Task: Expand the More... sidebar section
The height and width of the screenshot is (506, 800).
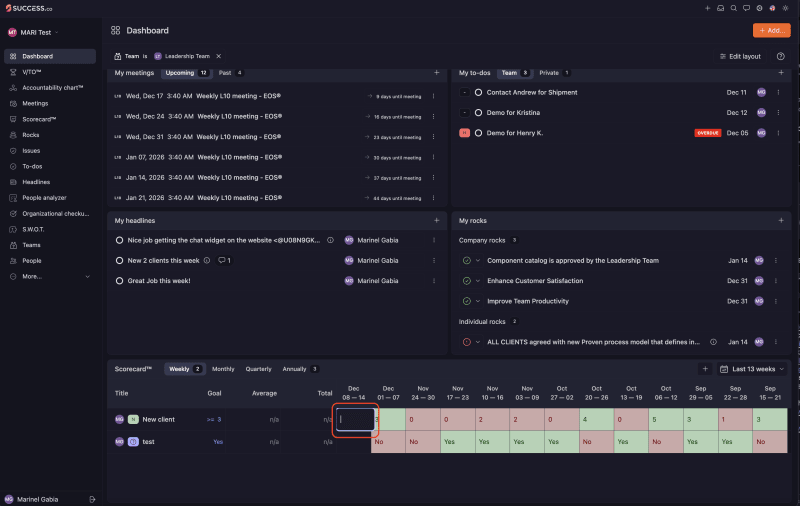Action: tap(50, 276)
